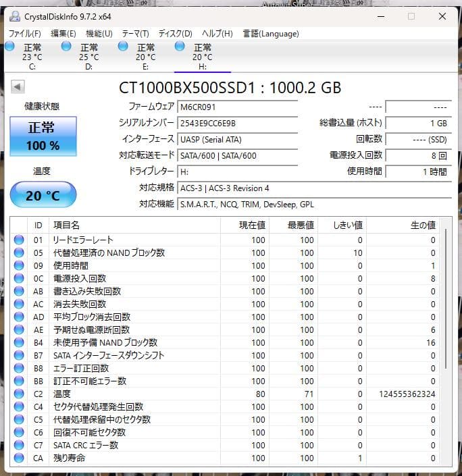Click the ID column header

click(x=38, y=226)
